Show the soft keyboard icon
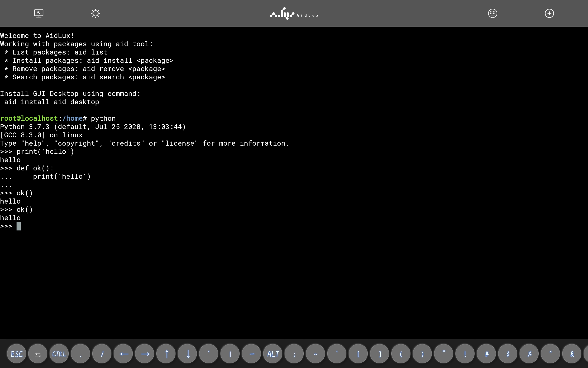The width and height of the screenshot is (588, 368). tap(492, 13)
